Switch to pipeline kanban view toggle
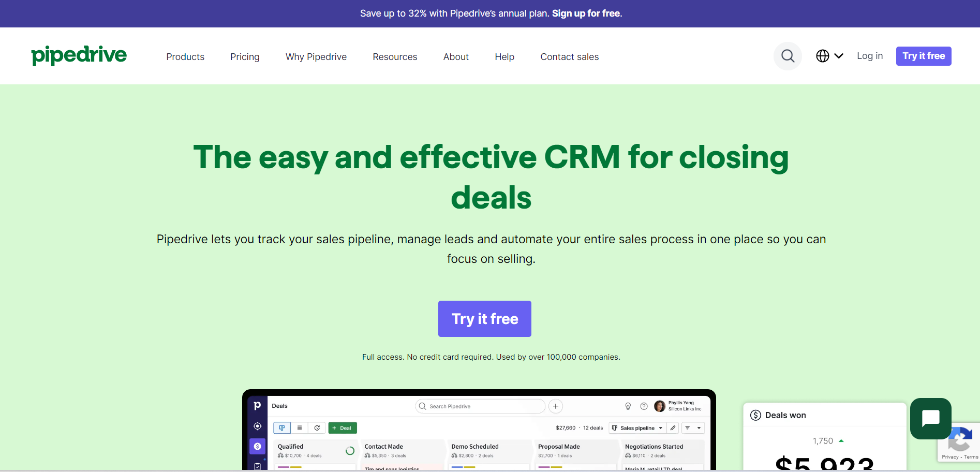Image resolution: width=980 pixels, height=472 pixels. tap(282, 428)
